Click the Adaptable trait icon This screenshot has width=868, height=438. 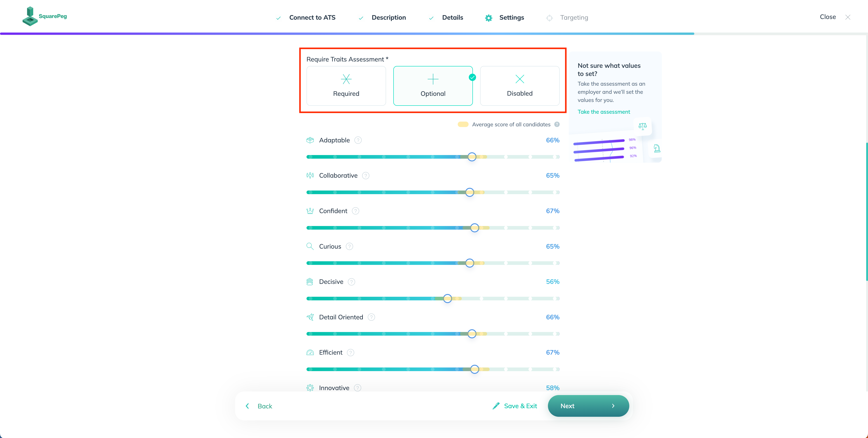(x=310, y=140)
